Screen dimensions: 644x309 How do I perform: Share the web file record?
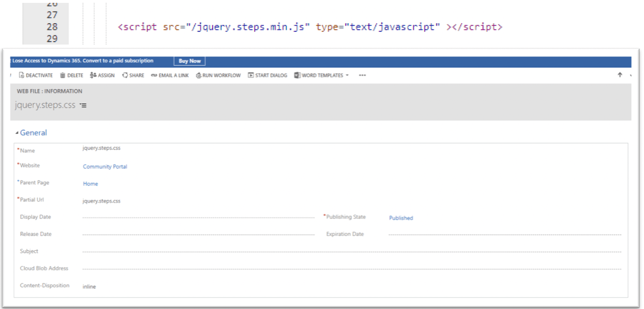133,75
